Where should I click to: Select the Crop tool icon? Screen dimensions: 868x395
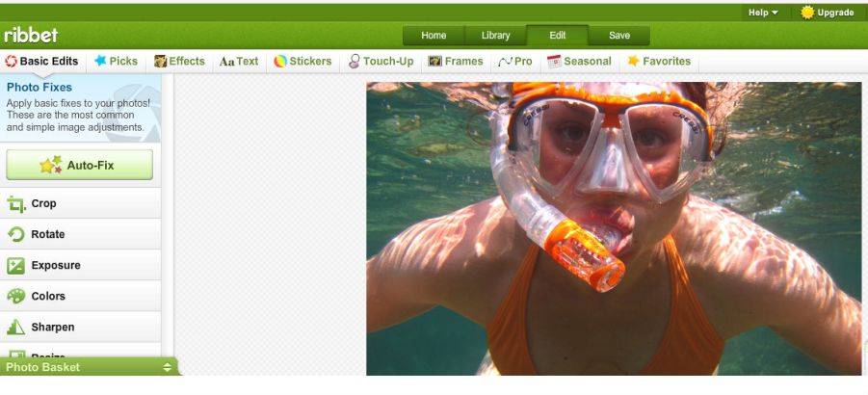(x=16, y=204)
